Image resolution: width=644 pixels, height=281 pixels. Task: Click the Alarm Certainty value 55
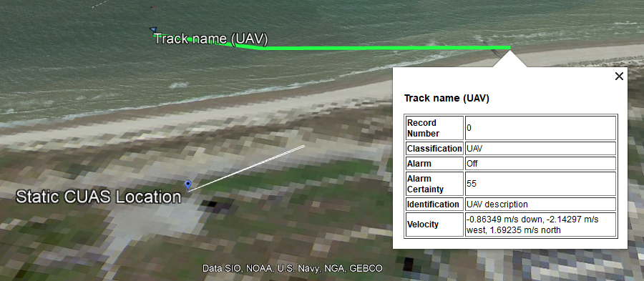(x=540, y=184)
